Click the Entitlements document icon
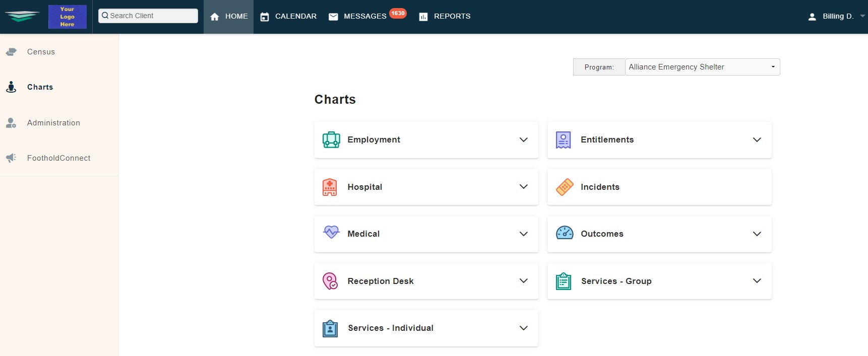The image size is (868, 356). [563, 140]
